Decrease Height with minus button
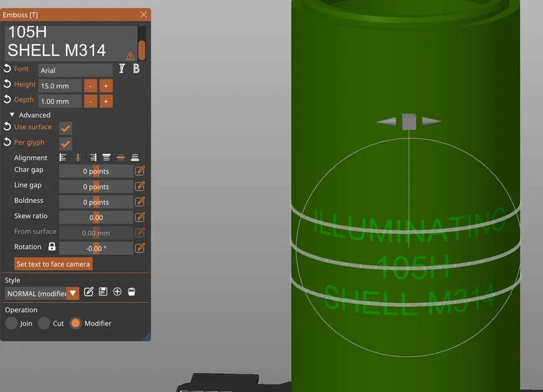 91,86
